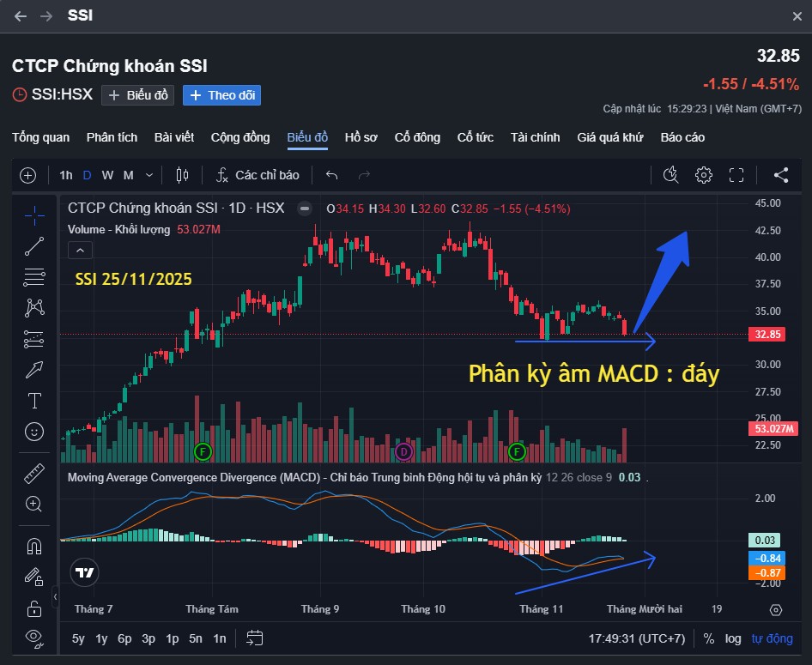Click the TradingView logo
Screen dimensions: 812x665
84,572
